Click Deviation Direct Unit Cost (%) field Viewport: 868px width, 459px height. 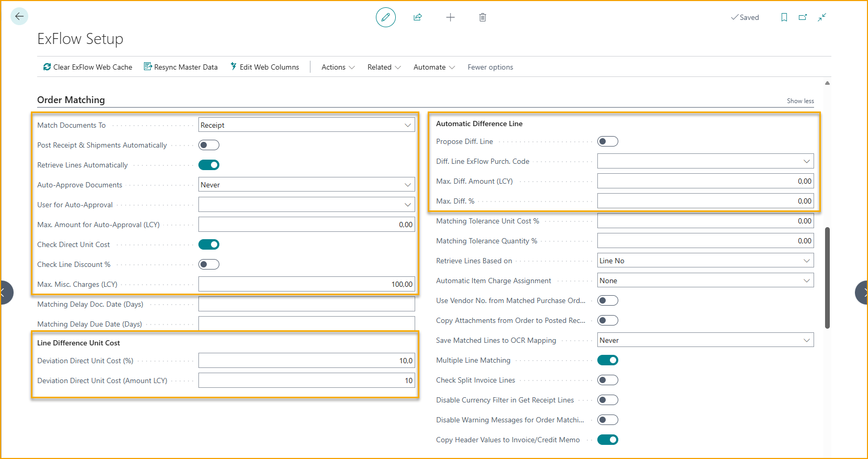[x=307, y=361]
